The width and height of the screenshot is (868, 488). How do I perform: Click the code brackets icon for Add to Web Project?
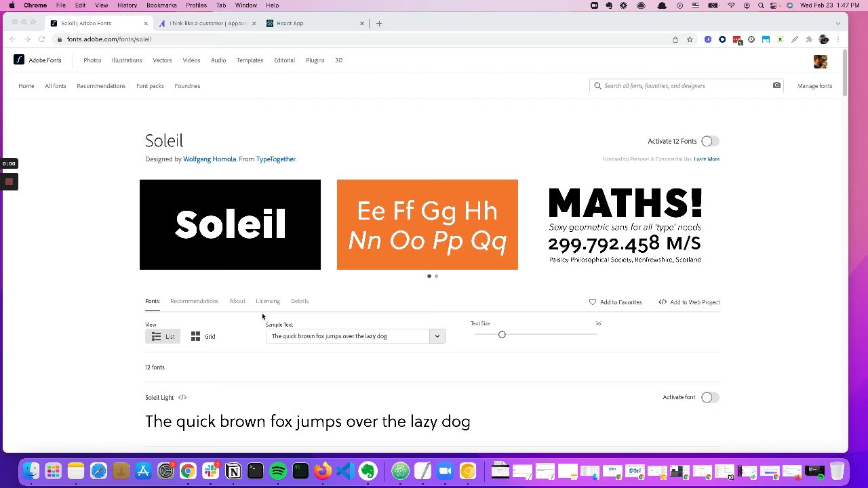coord(663,302)
